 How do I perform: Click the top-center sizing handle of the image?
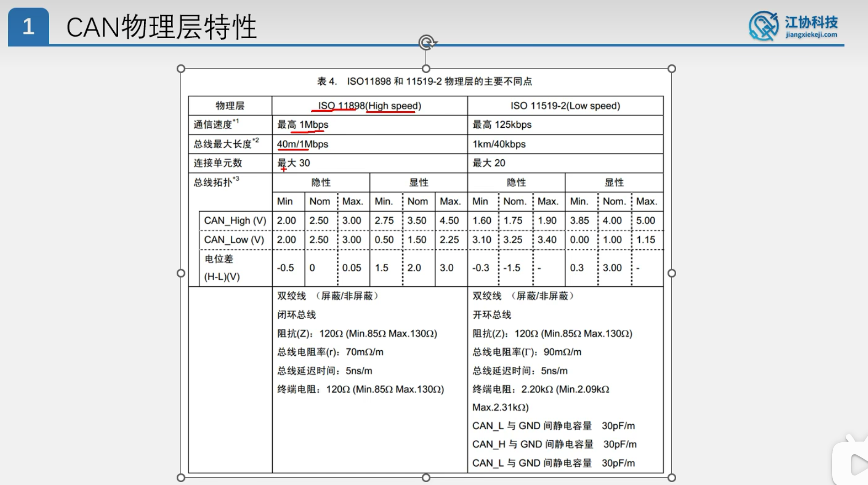tap(426, 69)
